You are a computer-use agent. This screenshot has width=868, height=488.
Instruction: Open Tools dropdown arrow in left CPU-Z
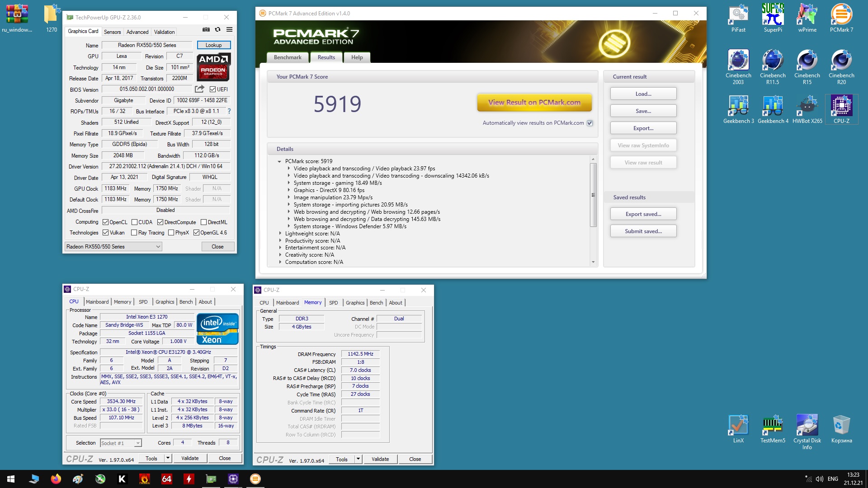pyautogui.click(x=168, y=458)
